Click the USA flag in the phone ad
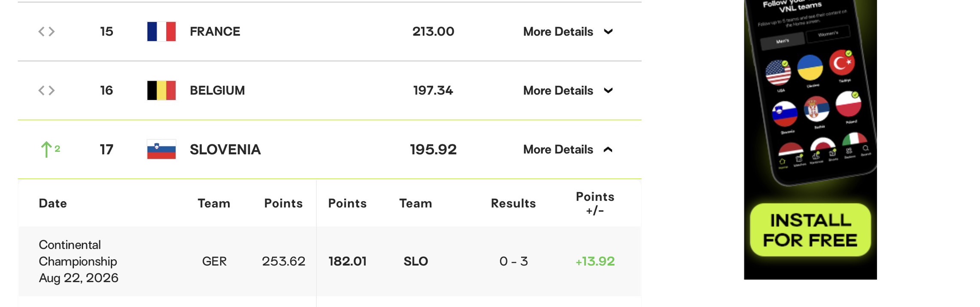The width and height of the screenshot is (980, 307). tap(778, 73)
